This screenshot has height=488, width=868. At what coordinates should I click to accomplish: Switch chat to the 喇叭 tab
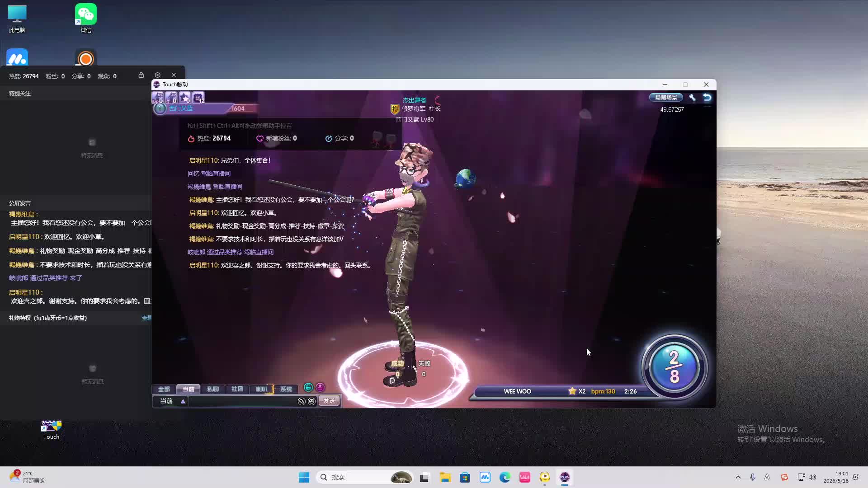[x=261, y=389]
